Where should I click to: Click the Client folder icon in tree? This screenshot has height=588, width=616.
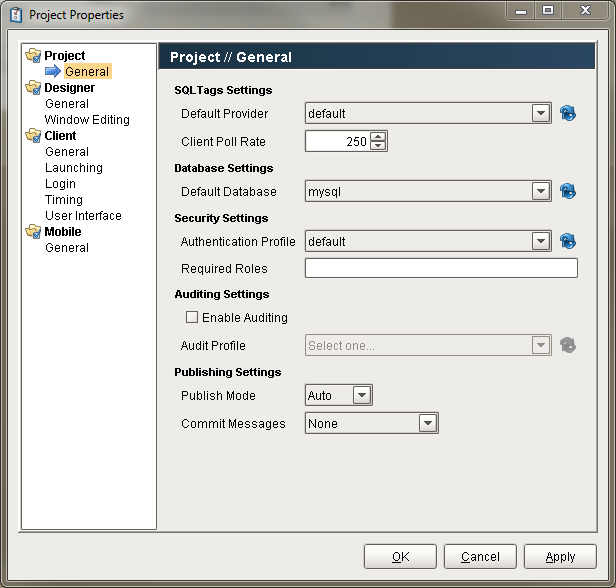[33, 136]
